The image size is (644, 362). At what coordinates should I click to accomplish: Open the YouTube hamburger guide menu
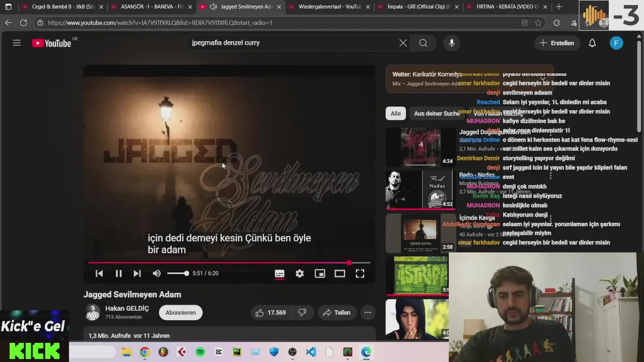pyautogui.click(x=17, y=43)
